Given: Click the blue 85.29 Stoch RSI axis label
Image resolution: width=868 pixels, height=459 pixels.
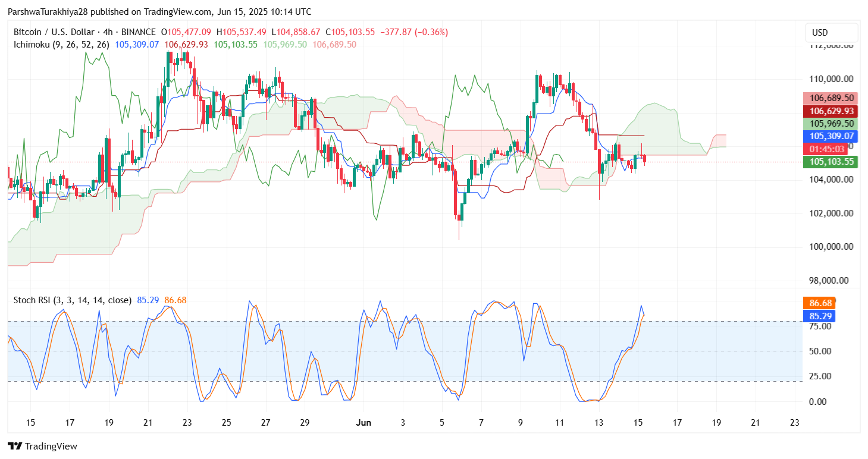Looking at the screenshot, I should click(x=820, y=316).
